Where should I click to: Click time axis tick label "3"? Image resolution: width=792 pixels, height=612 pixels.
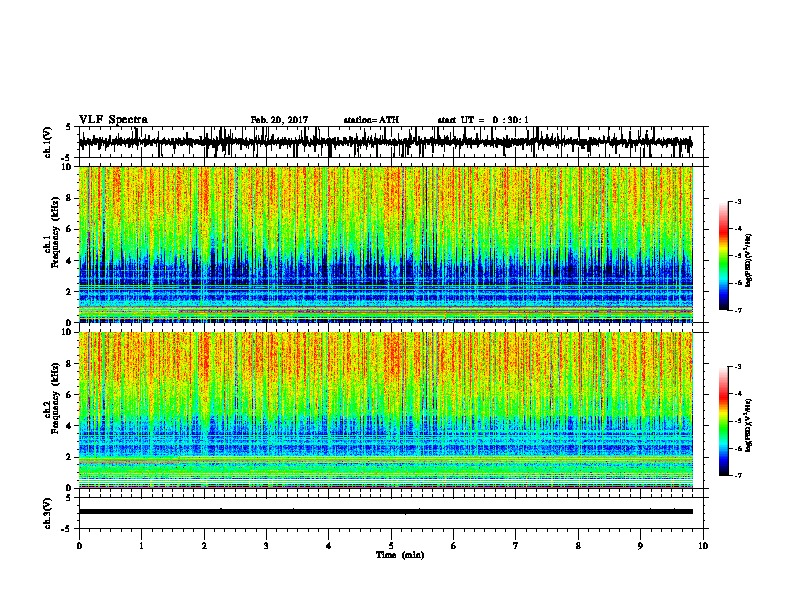click(266, 546)
